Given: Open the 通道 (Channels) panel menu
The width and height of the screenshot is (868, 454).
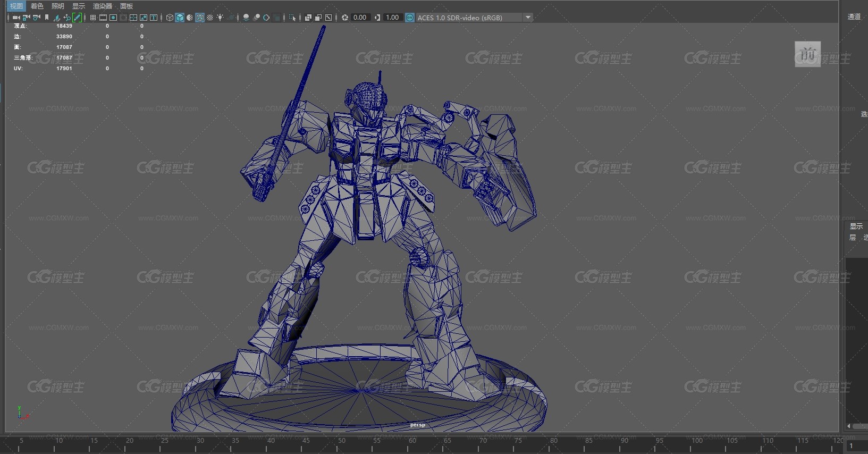Looking at the screenshot, I should click(x=854, y=16).
